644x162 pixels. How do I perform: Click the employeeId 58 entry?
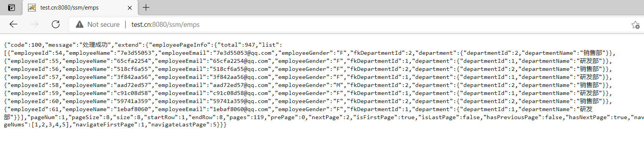[33, 85]
